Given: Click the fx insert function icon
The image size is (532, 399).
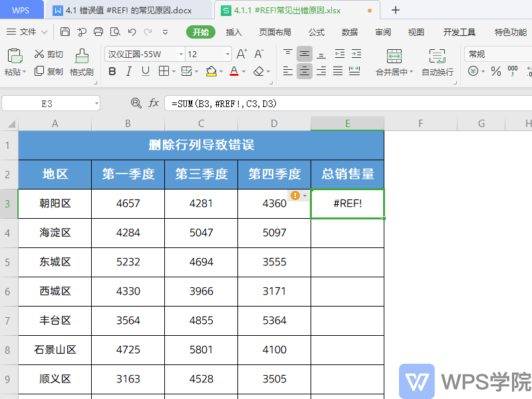Looking at the screenshot, I should pos(154,103).
